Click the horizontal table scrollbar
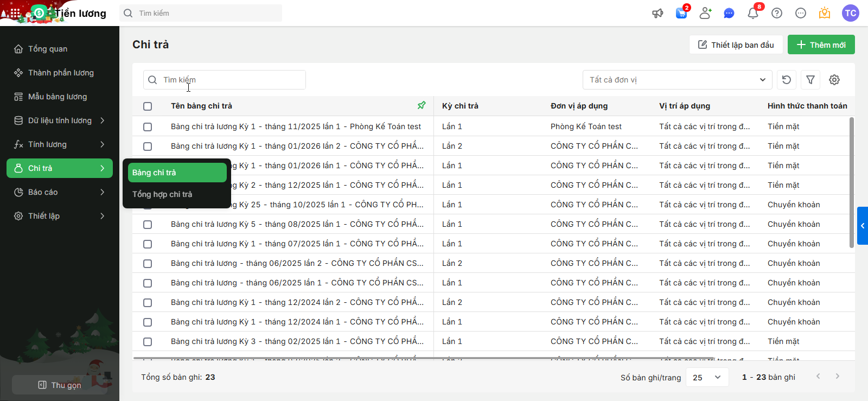The image size is (868, 401). click(x=423, y=358)
